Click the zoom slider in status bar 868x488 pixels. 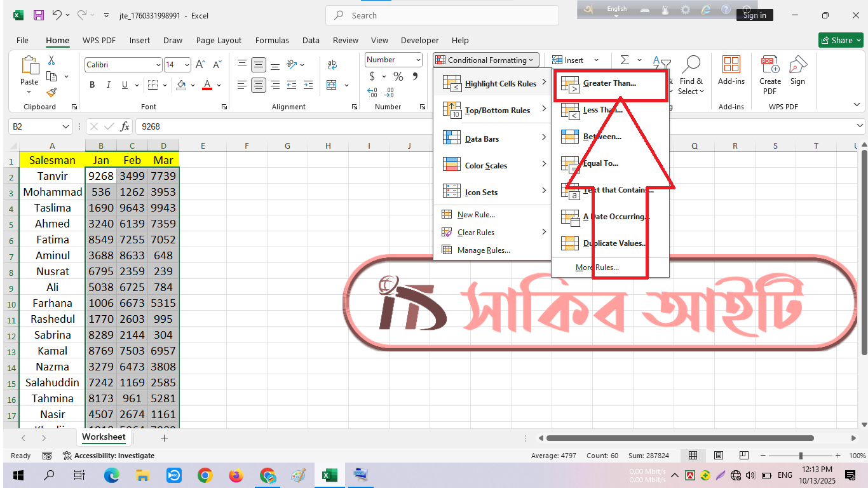click(x=801, y=456)
